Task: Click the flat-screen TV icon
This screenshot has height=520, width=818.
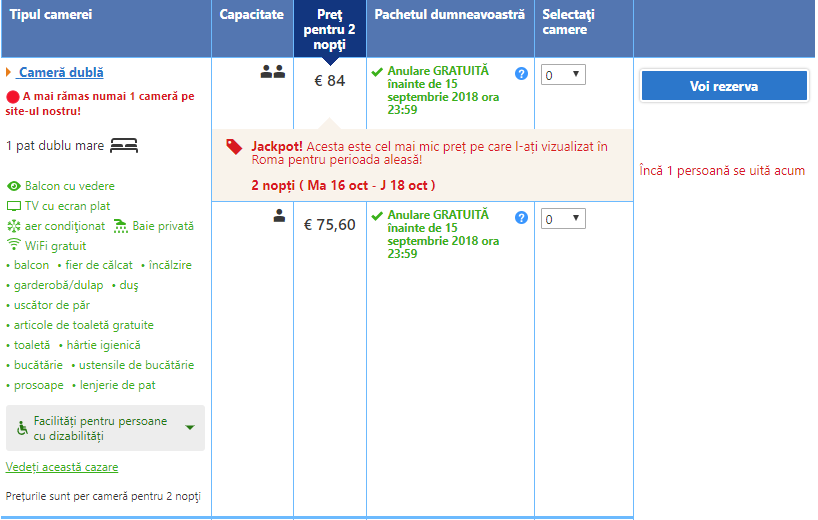Action: coord(14,206)
